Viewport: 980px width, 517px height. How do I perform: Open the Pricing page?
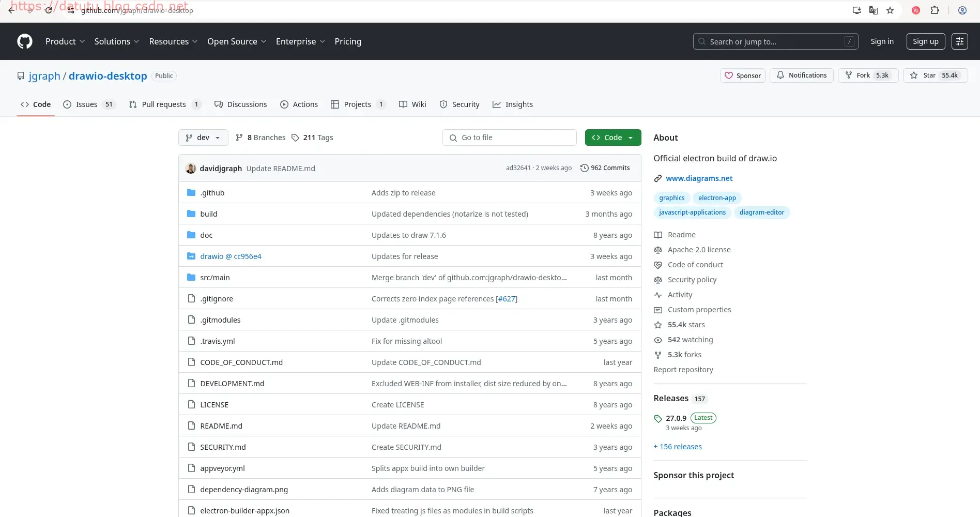[348, 41]
